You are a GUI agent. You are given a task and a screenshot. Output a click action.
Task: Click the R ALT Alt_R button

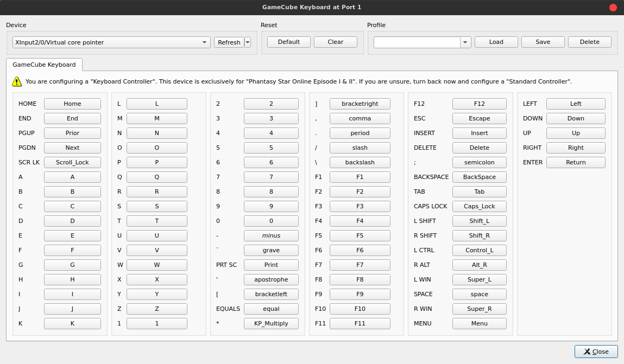coord(479,265)
